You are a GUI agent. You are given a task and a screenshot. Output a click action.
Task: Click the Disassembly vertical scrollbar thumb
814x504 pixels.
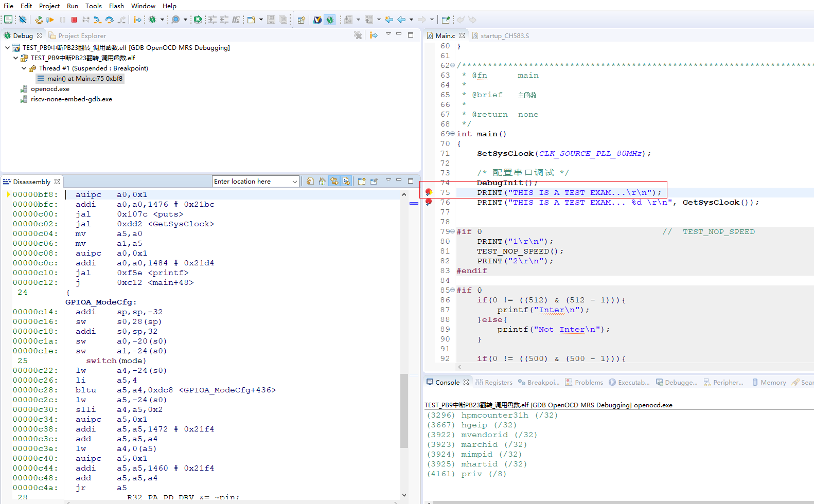pos(404,410)
